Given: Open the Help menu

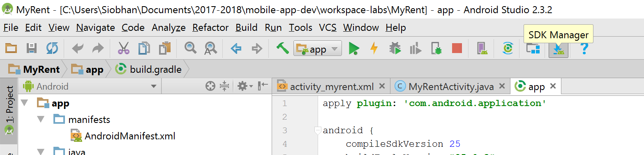Looking at the screenshot, I should (396, 28).
